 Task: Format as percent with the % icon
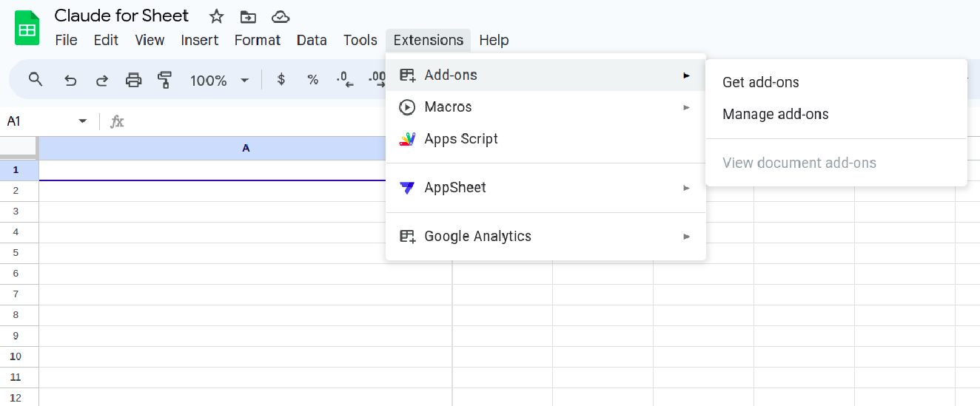pyautogui.click(x=313, y=80)
